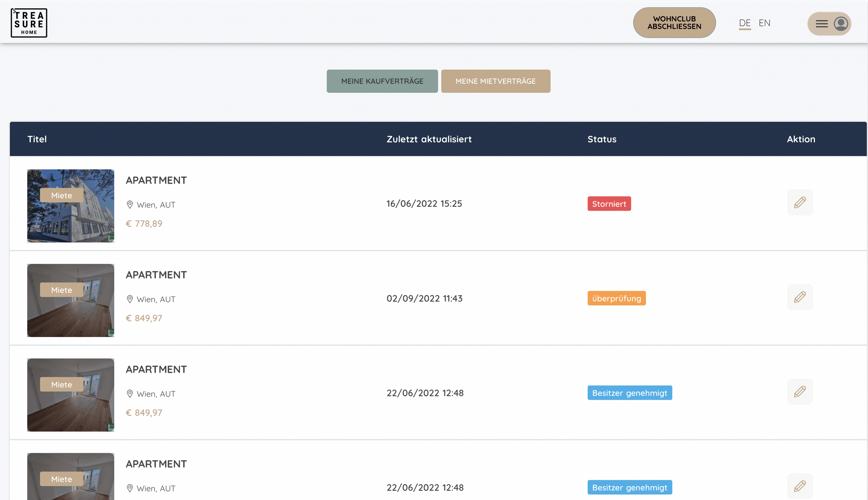Image resolution: width=868 pixels, height=500 pixels.
Task: Click the price € 778,89
Action: pyautogui.click(x=144, y=223)
